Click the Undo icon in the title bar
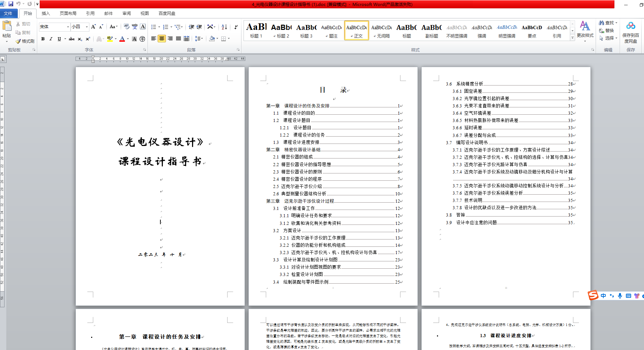The height and width of the screenshot is (350, 644). (x=18, y=4)
